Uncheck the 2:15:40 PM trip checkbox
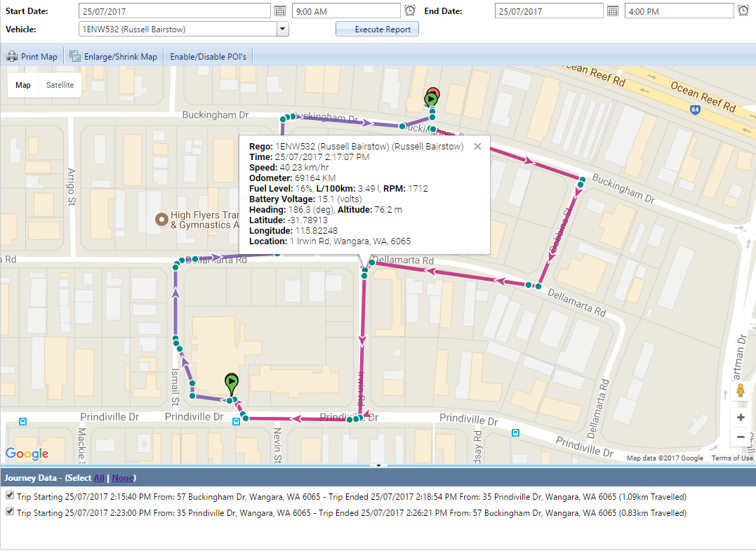The height and width of the screenshot is (551, 756). [10, 496]
